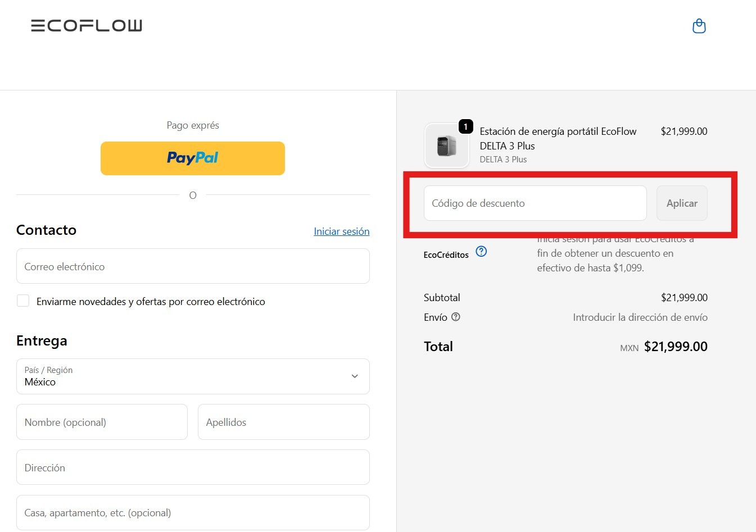Click the product title Estación de energía
This screenshot has width=756, height=532.
558,138
